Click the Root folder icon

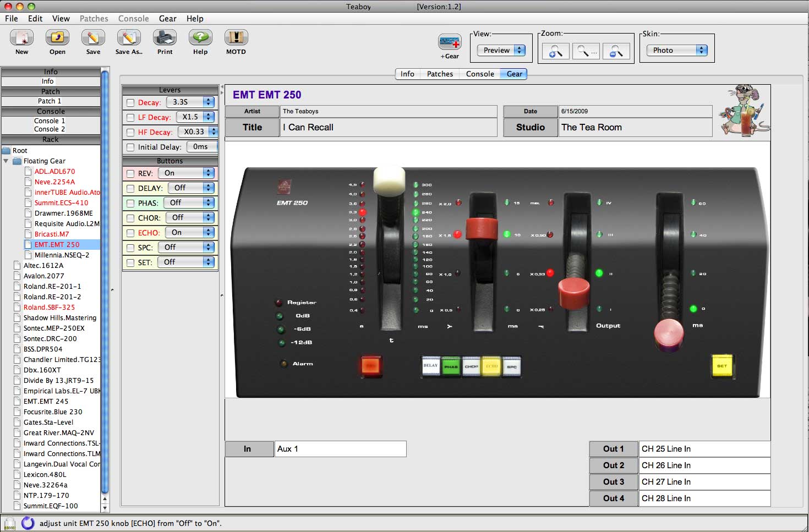click(x=7, y=151)
